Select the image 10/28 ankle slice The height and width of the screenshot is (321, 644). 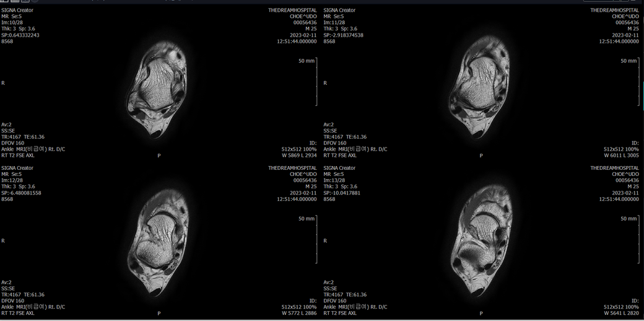pos(158,90)
